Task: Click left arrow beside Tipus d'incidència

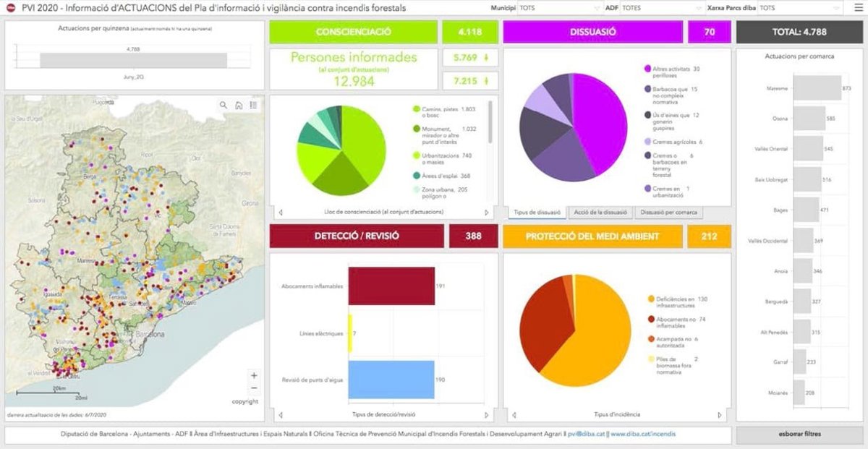Action: click(x=514, y=415)
